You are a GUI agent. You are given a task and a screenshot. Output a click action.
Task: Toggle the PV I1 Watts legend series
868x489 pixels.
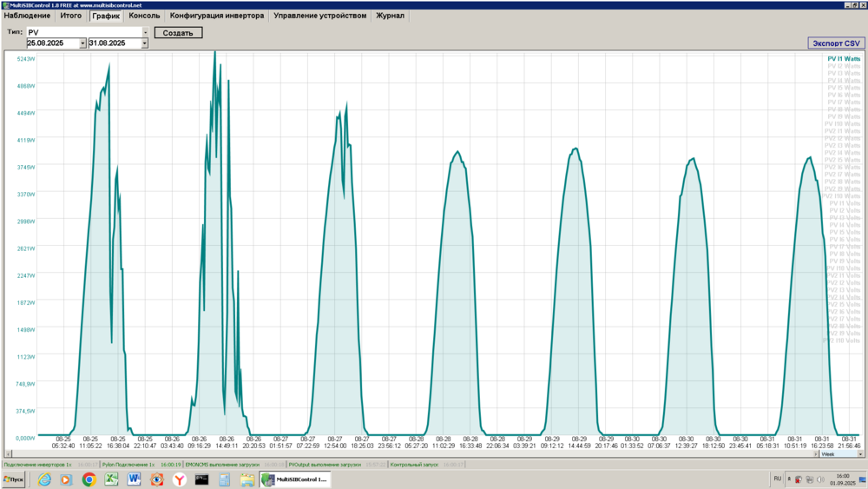[x=843, y=59]
